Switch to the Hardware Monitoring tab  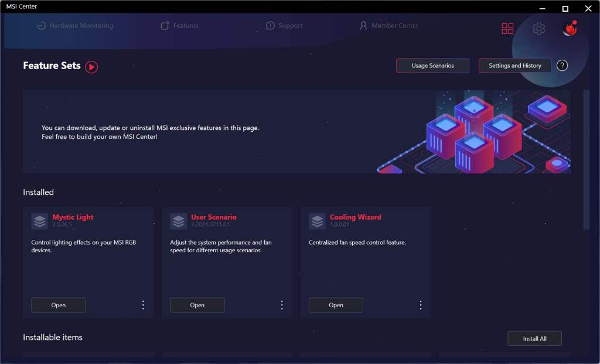(74, 26)
